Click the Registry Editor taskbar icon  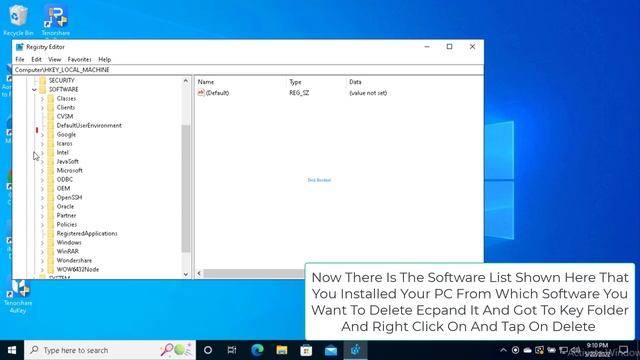point(356,350)
